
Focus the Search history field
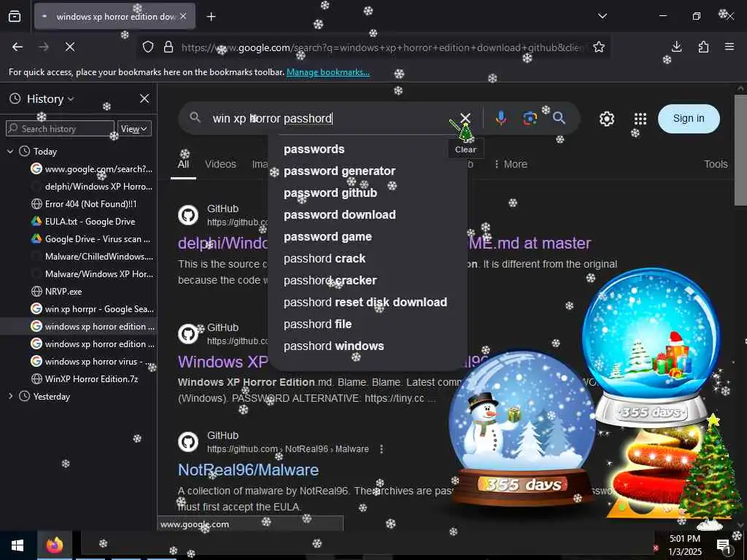(60, 128)
